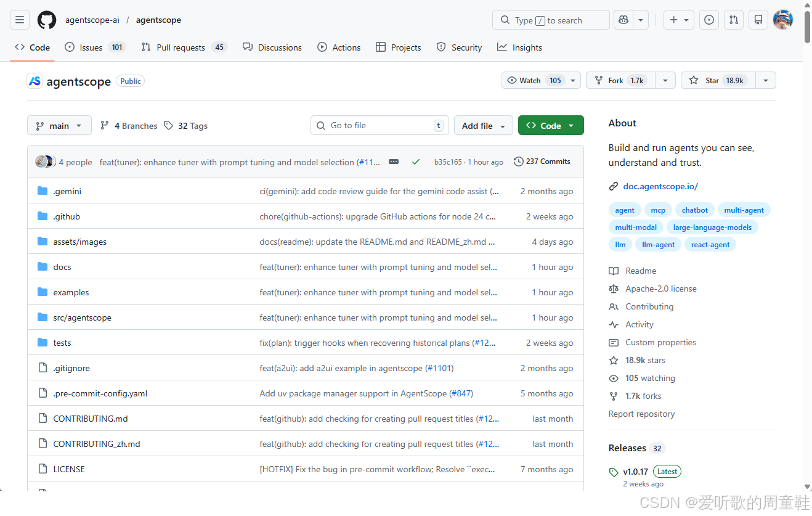Click the multi-agent topic tag
Image resolution: width=812 pixels, height=516 pixels.
tap(744, 210)
